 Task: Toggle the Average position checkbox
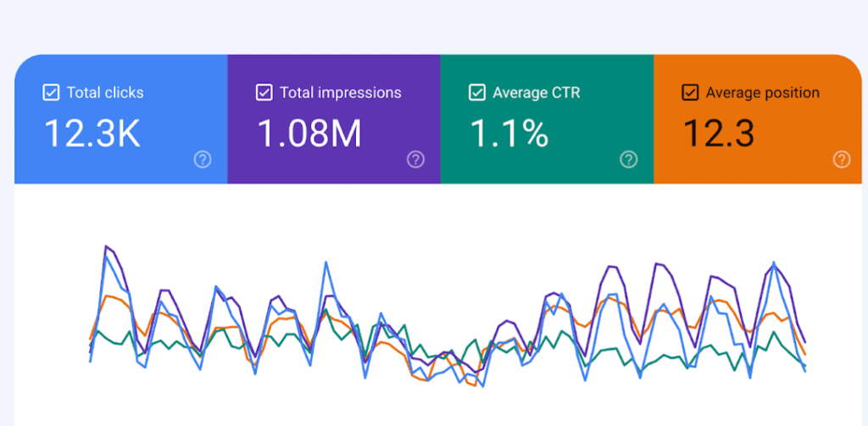point(690,93)
